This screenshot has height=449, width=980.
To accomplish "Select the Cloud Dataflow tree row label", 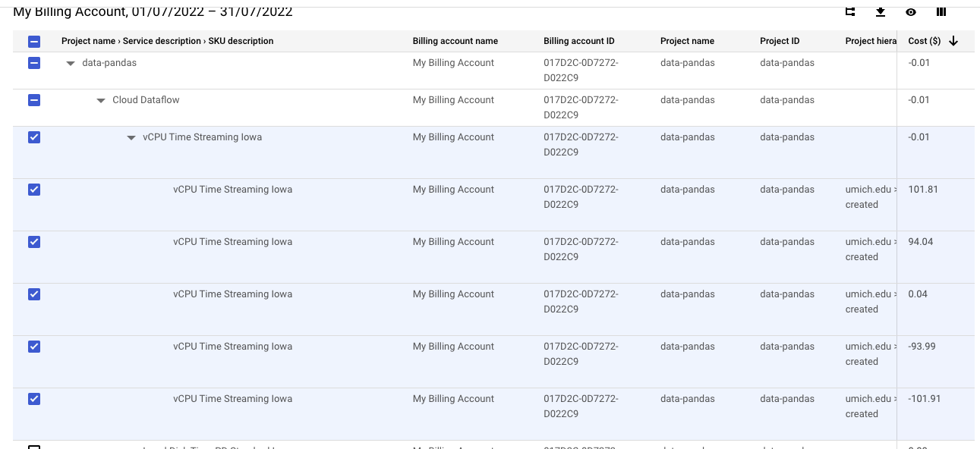I will tap(146, 100).
